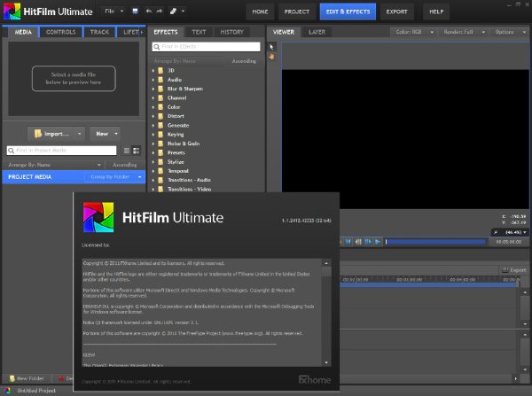The width and height of the screenshot is (532, 396).
Task: Open the Group by Folder dropdown
Action: point(114,177)
